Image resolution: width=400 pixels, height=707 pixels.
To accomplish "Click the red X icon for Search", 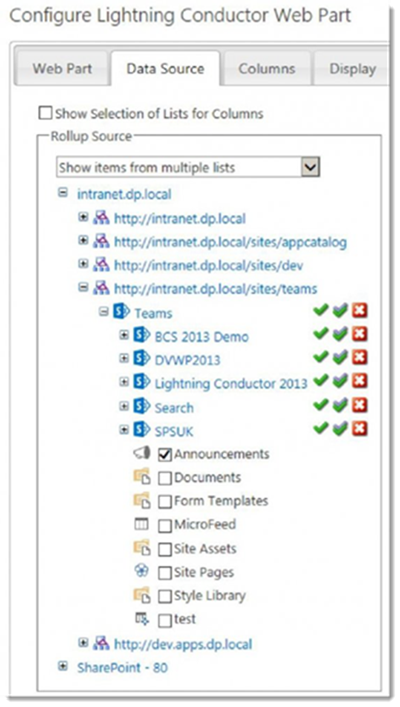I will pyautogui.click(x=360, y=404).
